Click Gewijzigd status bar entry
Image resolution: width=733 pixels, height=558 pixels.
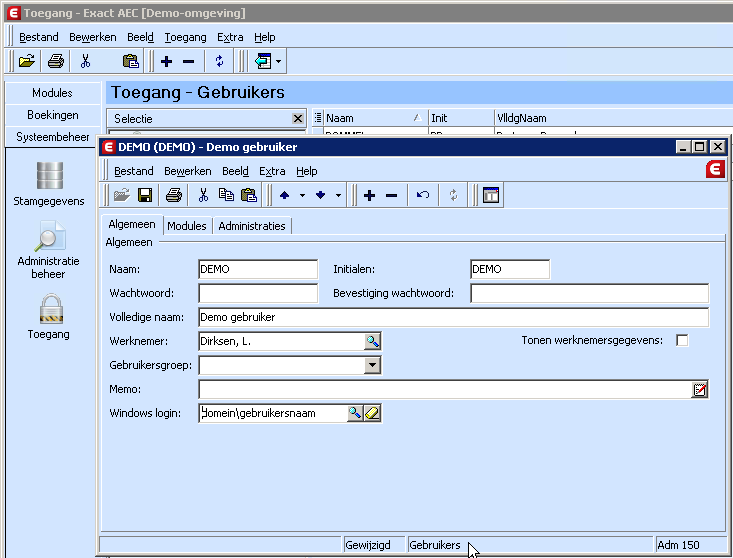point(374,545)
